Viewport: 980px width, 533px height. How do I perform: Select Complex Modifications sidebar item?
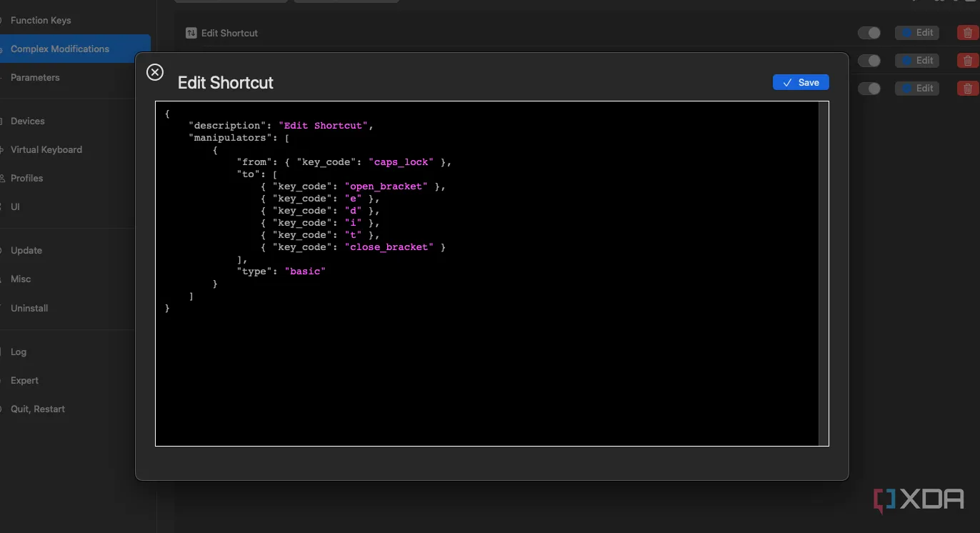tap(60, 49)
